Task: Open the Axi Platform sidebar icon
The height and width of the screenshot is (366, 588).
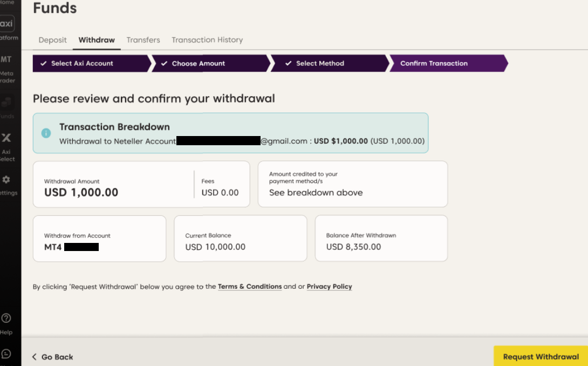Action: (6, 24)
